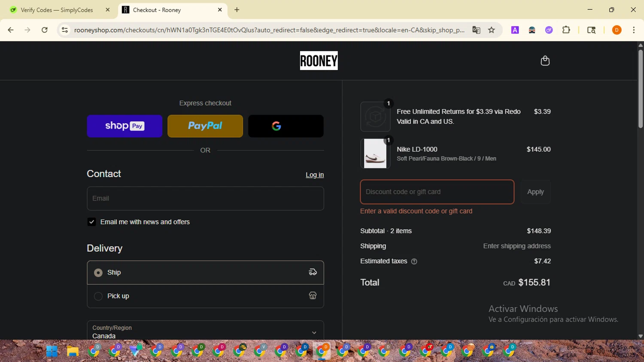Select the Pick up delivery option

(x=205, y=296)
